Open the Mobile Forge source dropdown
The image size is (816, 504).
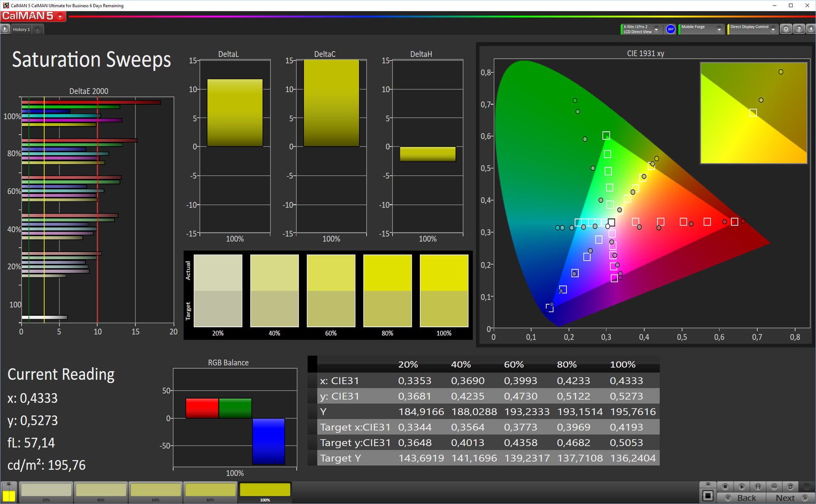point(719,29)
